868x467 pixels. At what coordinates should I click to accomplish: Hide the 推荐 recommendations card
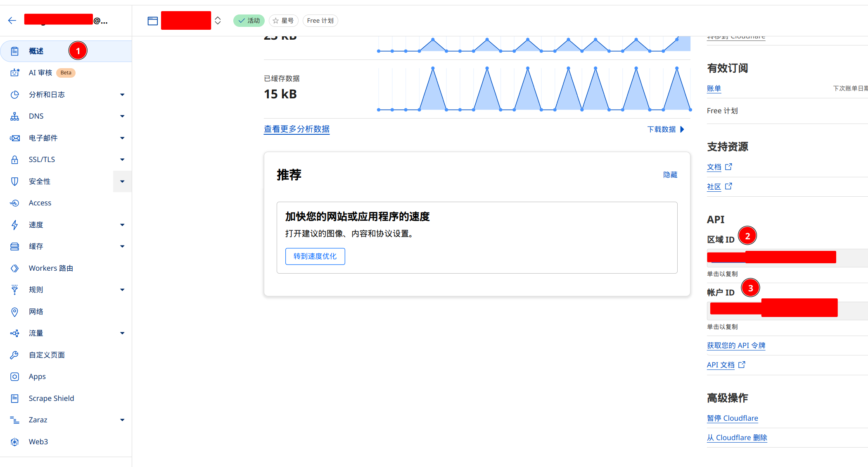point(670,175)
